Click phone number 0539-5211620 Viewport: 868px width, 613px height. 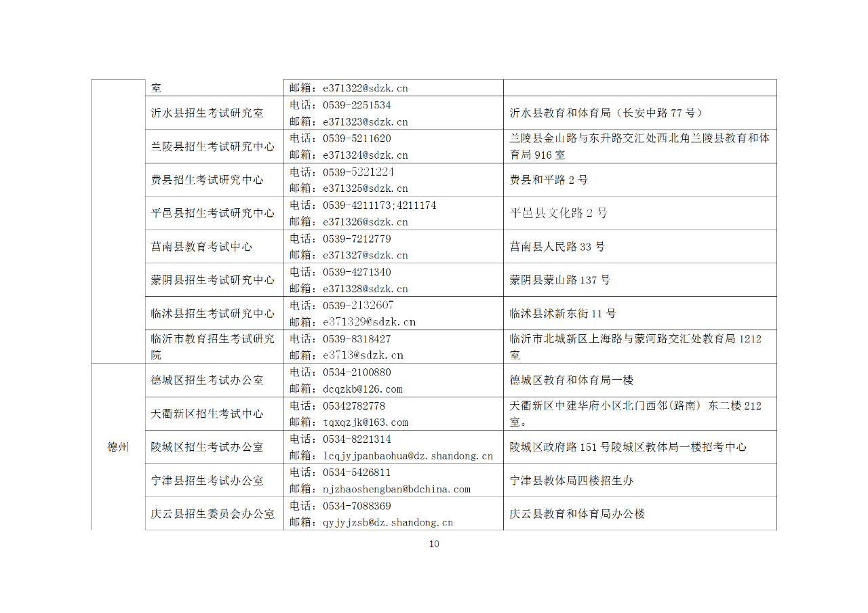[x=356, y=138]
